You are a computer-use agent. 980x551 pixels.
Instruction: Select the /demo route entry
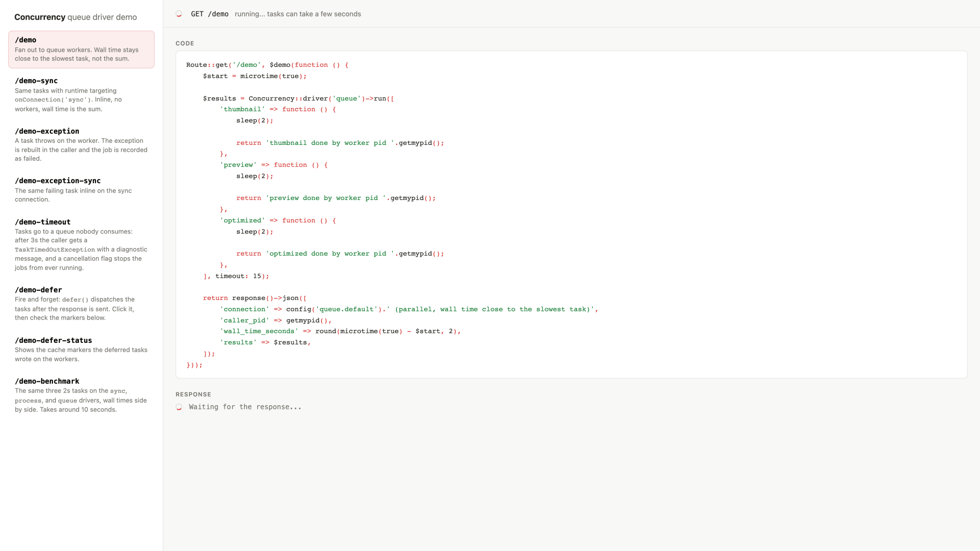coord(81,49)
